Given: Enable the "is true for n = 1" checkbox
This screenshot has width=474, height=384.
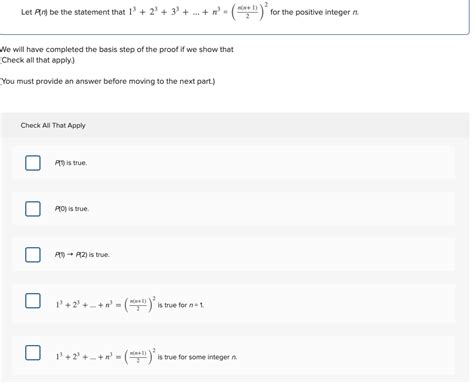Looking at the screenshot, I should click(x=33, y=301).
